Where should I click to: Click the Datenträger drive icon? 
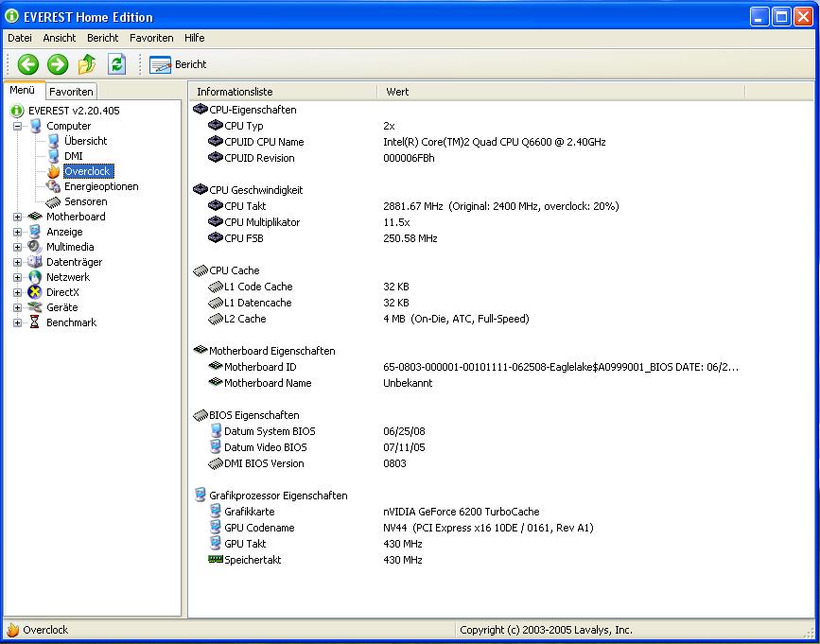tap(35, 262)
